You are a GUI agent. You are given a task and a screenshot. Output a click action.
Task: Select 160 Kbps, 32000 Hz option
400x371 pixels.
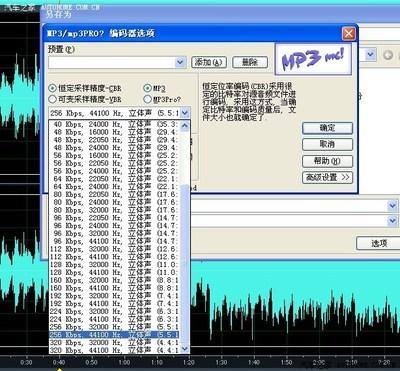114,280
